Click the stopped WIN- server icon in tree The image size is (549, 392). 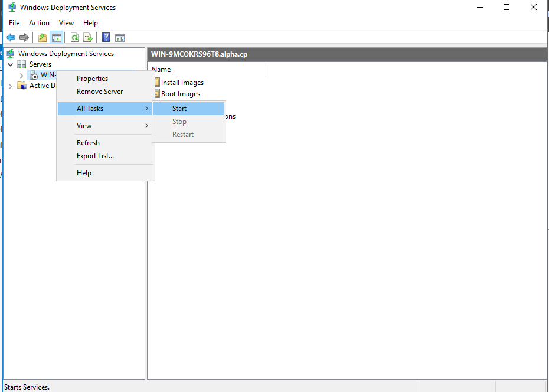click(x=34, y=75)
